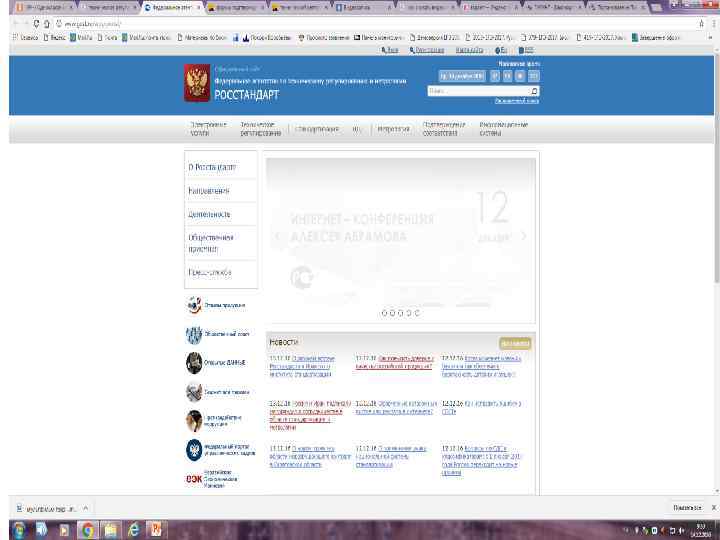Open the Общественный совет sidebar icon
Image resolution: width=720 pixels, height=540 pixels.
194,335
